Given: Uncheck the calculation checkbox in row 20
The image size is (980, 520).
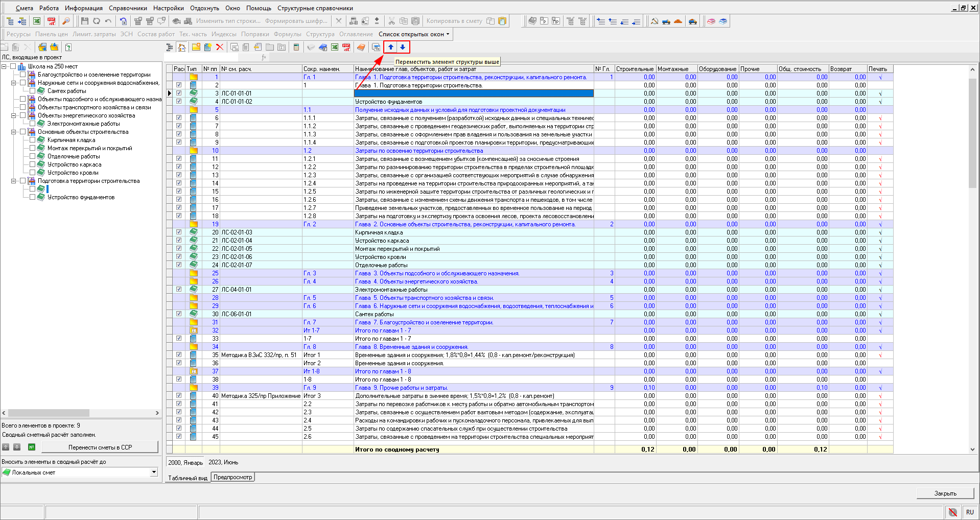Looking at the screenshot, I should coord(179,232).
